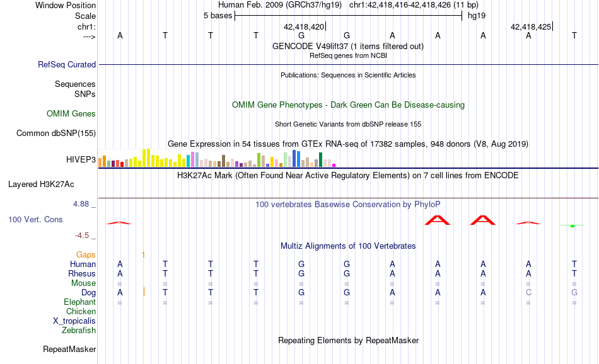The height and width of the screenshot is (364, 599).
Task: Open the HIVEP3 GTEx expression bar chart
Action: click(217, 158)
